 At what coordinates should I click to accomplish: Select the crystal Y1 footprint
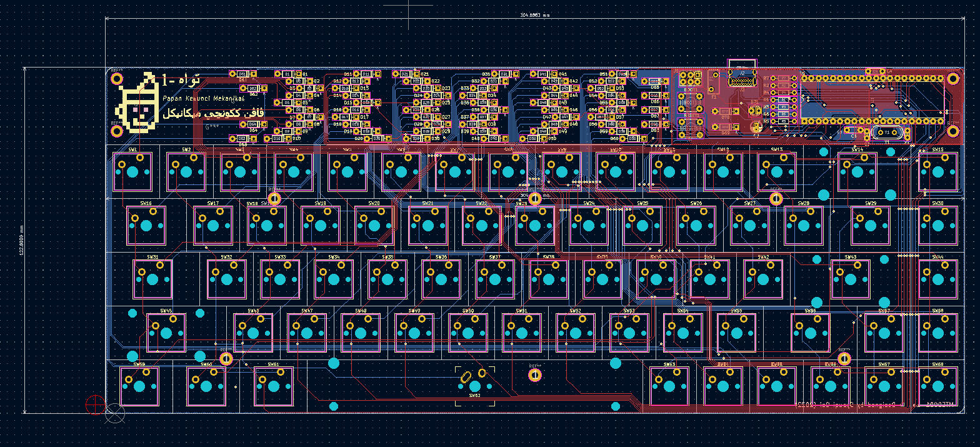887,132
